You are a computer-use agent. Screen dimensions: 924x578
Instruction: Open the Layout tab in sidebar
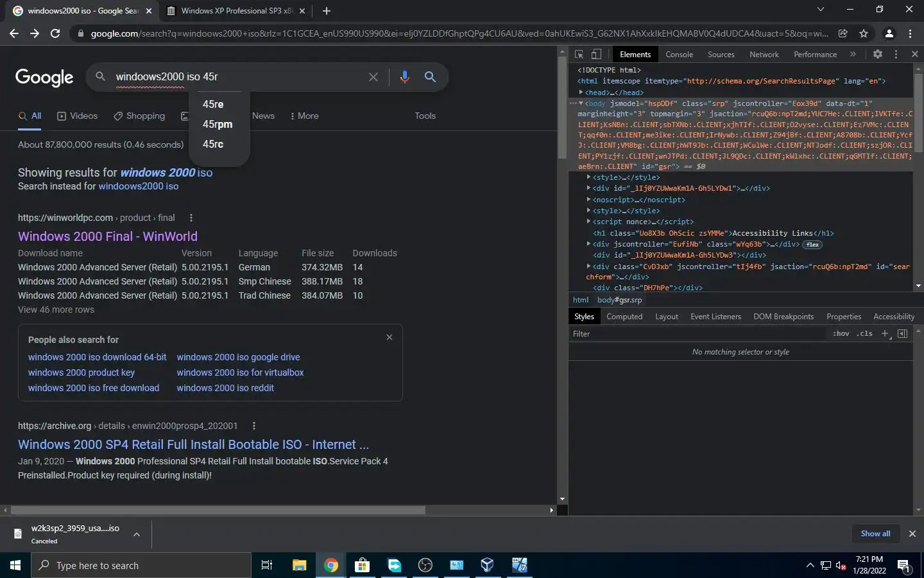[666, 317]
